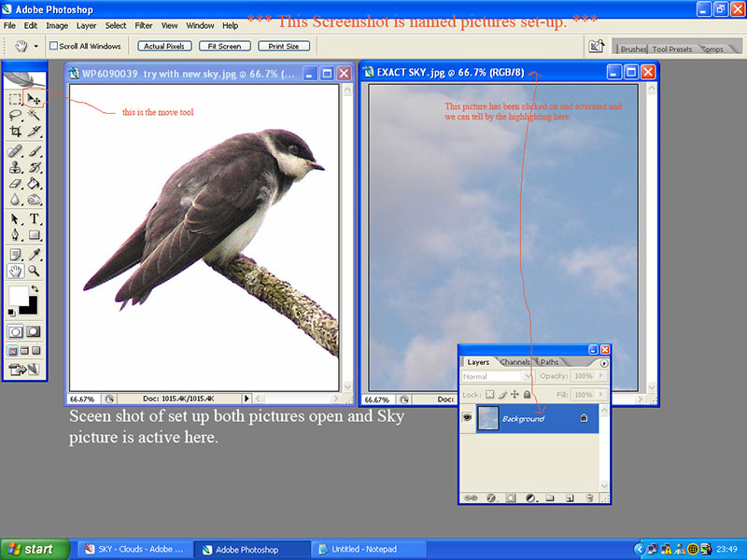Viewport: 747px width, 560px height.
Task: Switch to the Paths tab
Action: [x=549, y=362]
